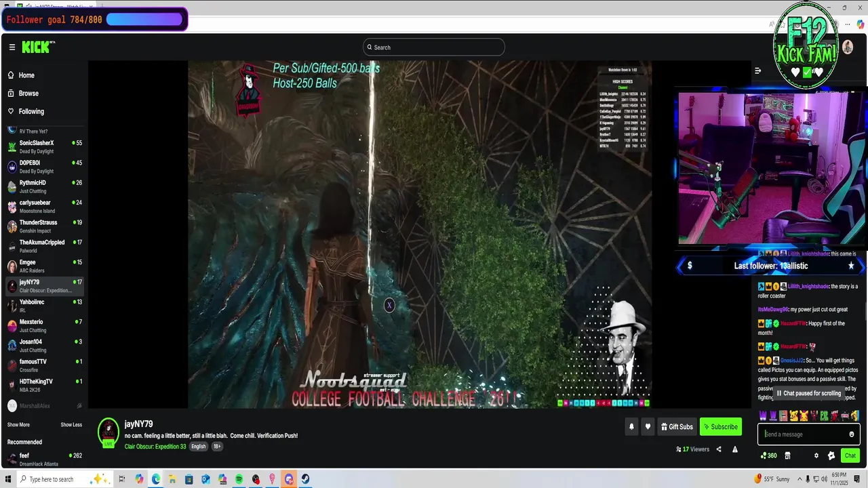Click in the Kick Search field
868x488 pixels.
point(434,47)
